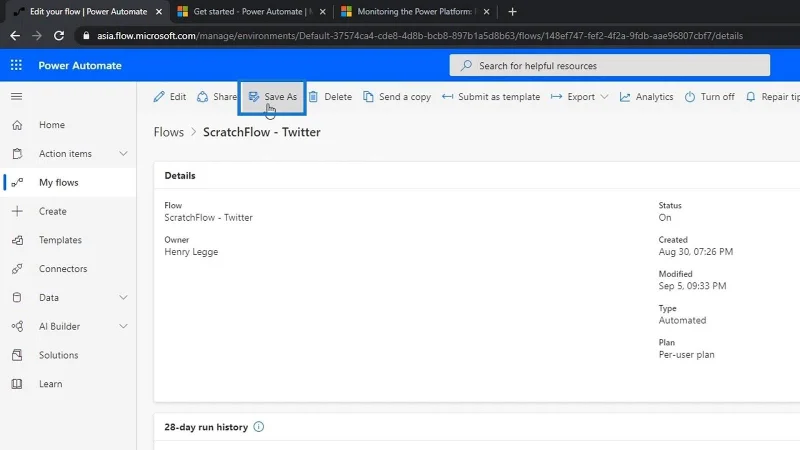Click the Flows breadcrumb link

click(169, 132)
